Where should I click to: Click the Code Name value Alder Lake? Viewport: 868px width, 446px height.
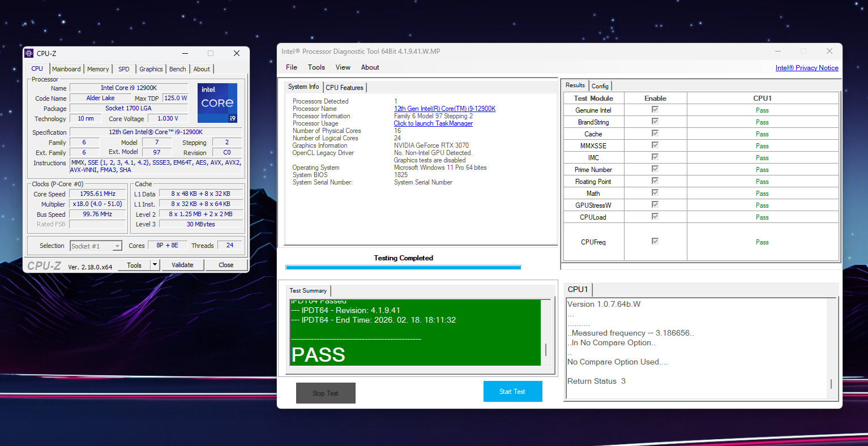coord(100,98)
